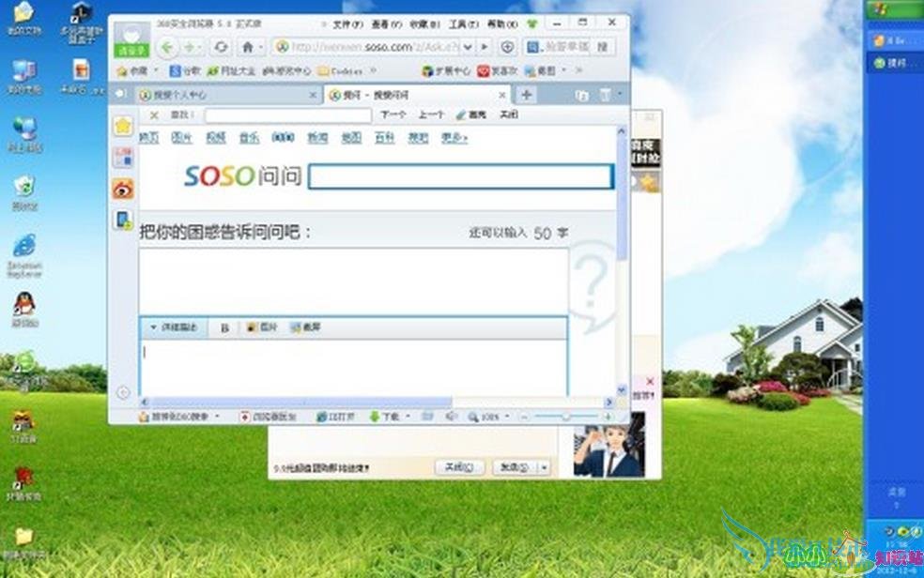Open the QQ desktop icon
924x578 pixels.
pyautogui.click(x=24, y=310)
